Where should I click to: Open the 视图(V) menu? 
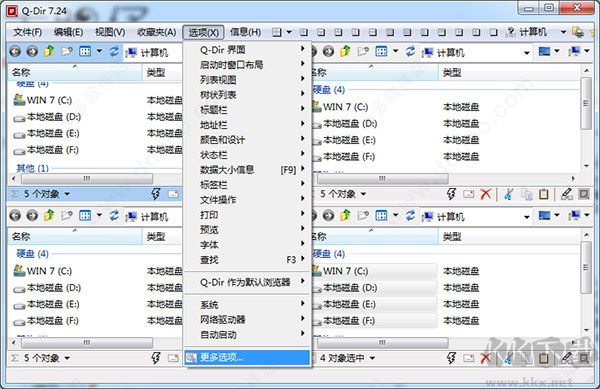point(110,32)
